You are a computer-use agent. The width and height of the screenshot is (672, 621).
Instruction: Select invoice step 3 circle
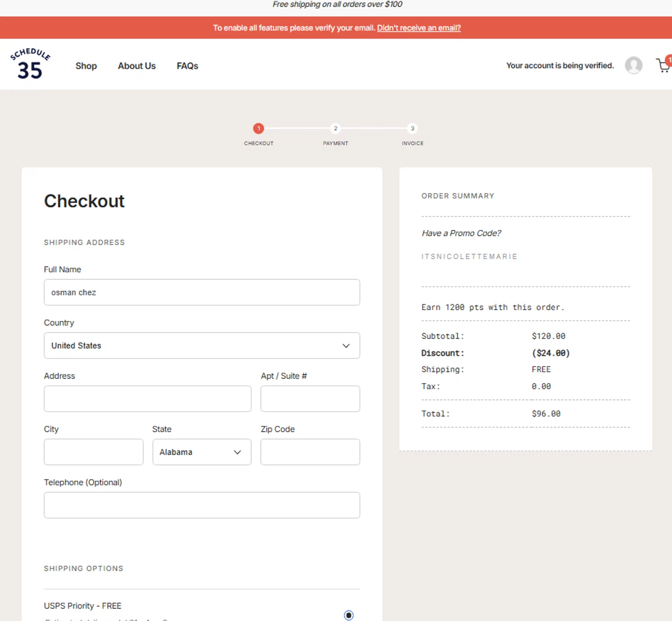pos(413,129)
